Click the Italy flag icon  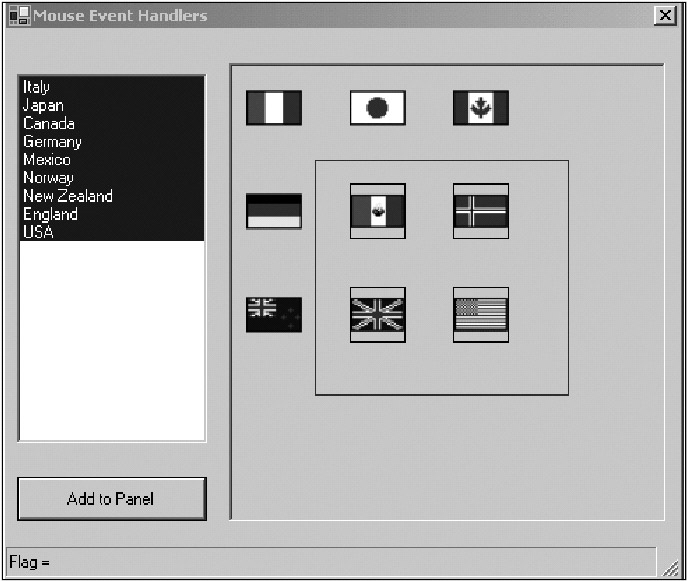273,108
